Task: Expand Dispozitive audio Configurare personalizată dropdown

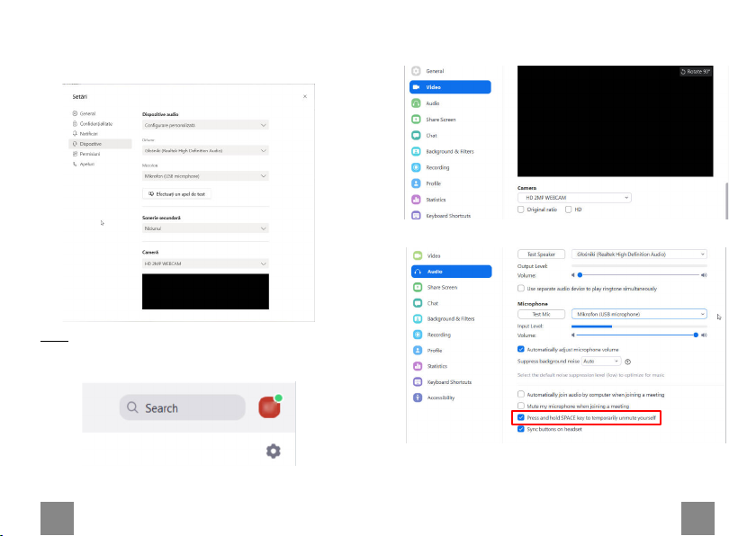Action: pyautogui.click(x=205, y=125)
